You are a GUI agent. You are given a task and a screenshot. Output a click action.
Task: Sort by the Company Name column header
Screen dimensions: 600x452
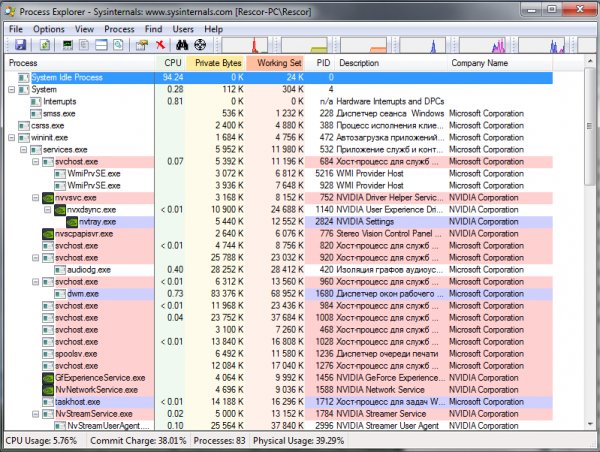click(x=500, y=63)
